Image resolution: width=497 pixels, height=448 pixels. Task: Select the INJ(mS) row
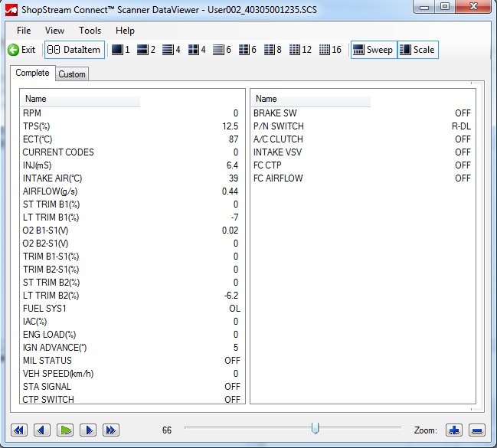(132, 165)
